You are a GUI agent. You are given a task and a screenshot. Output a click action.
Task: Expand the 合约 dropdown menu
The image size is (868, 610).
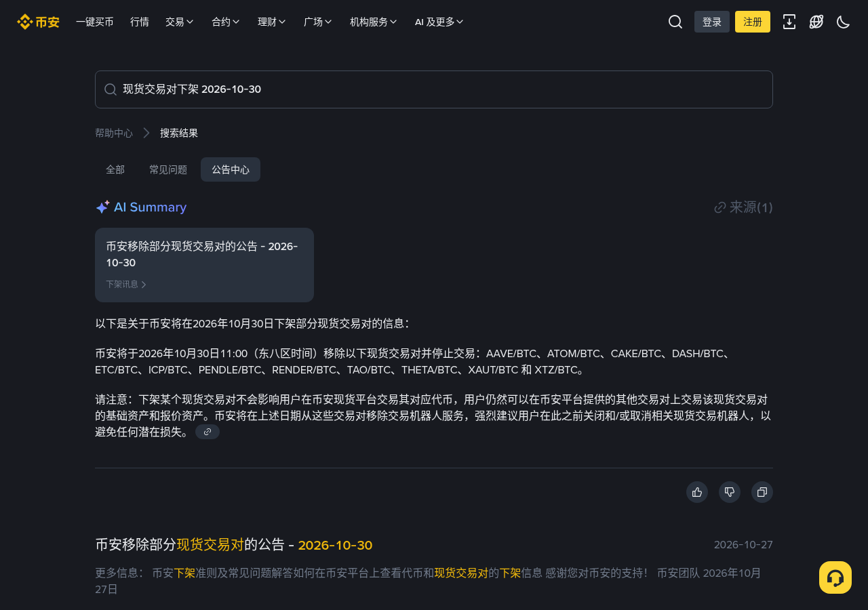click(226, 22)
